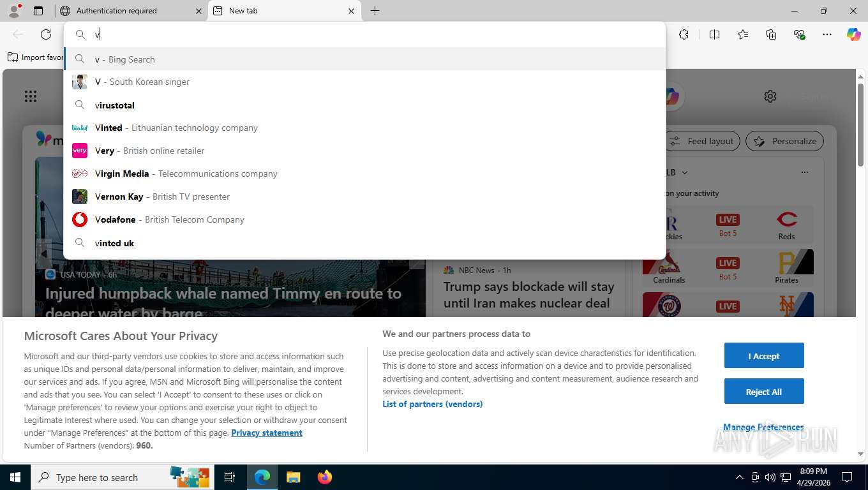Open Task View icon on taskbar

pos(230,477)
